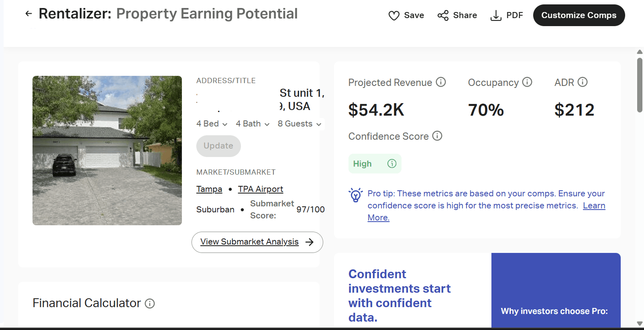View Confidence Score info icon
The height and width of the screenshot is (330, 644).
437,136
